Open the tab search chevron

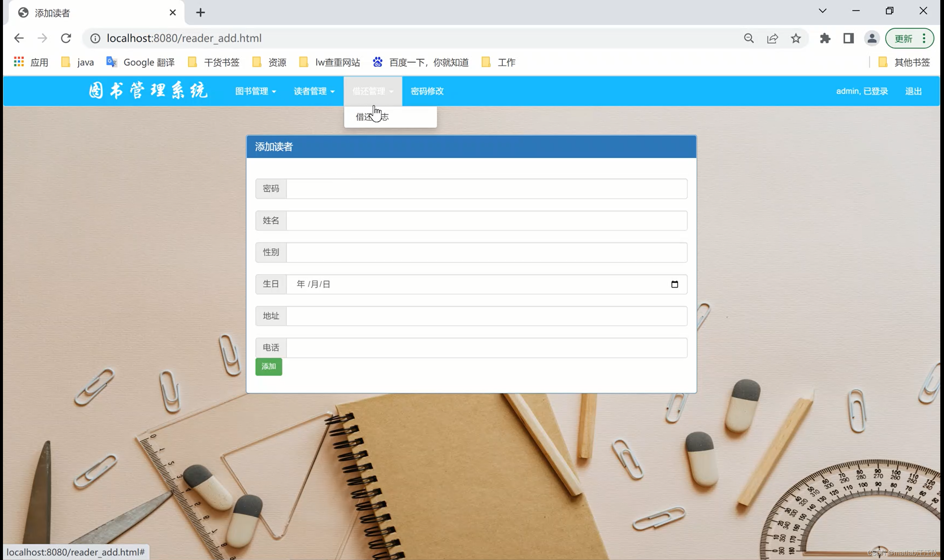822,11
